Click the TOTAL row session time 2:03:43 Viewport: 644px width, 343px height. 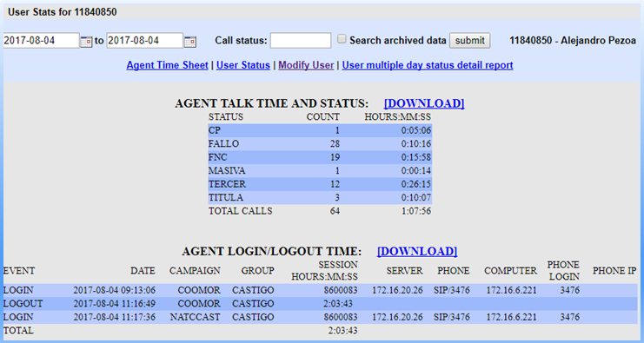pos(342,331)
